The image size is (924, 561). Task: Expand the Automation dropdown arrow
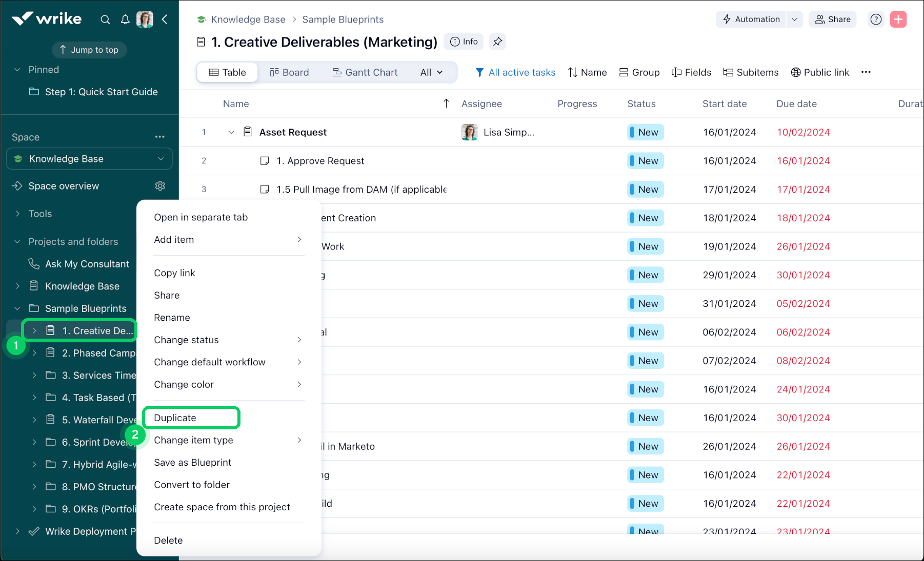coord(794,19)
